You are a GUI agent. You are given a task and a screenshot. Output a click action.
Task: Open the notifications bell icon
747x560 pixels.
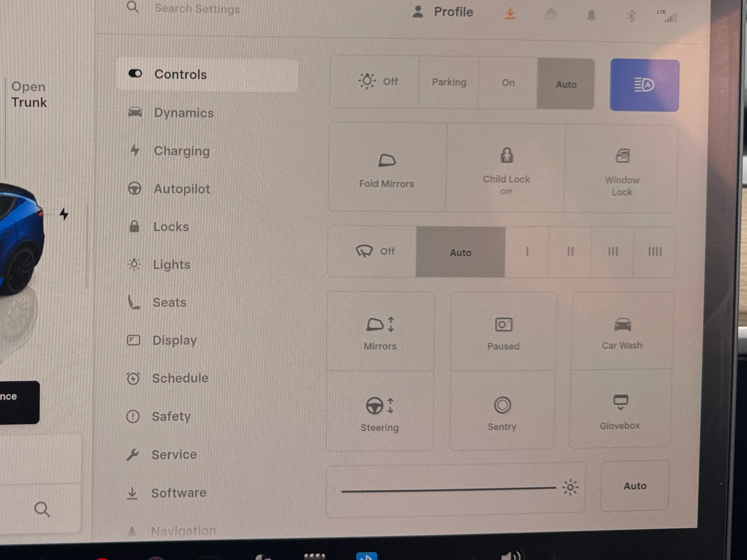coord(591,16)
